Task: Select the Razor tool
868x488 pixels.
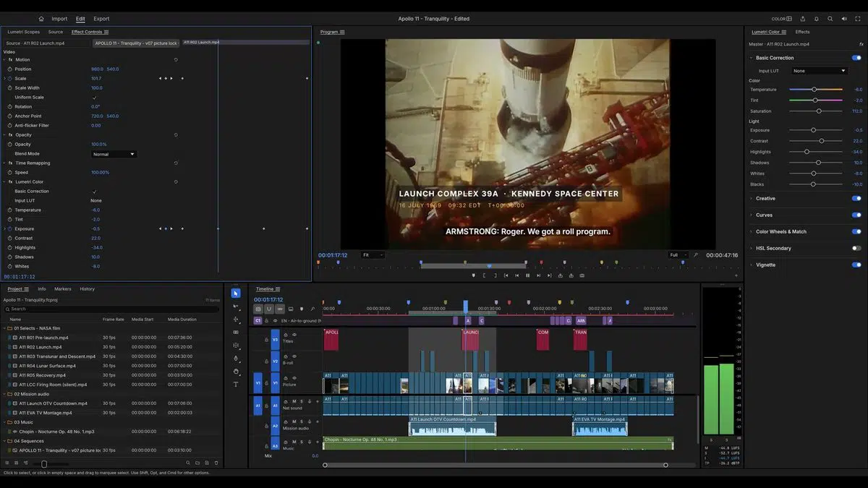Action: [x=236, y=332]
